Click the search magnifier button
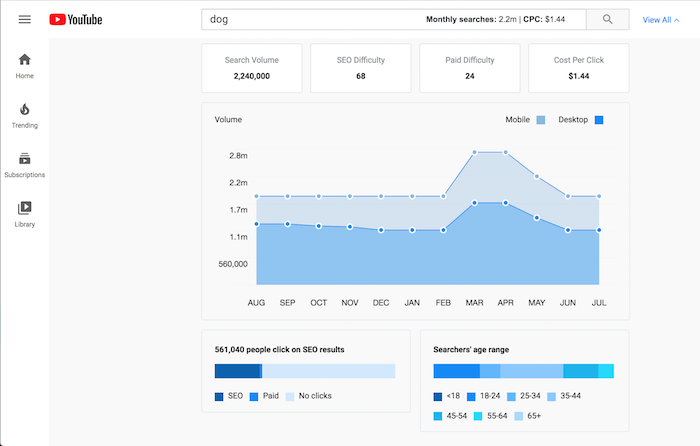Screen dimensions: 700x446 click(608, 19)
